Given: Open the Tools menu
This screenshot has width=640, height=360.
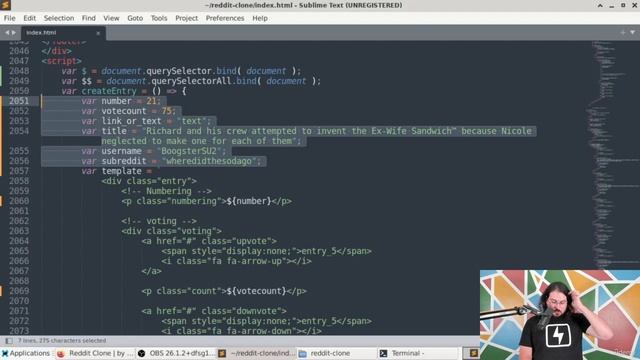Looking at the screenshot, I should [159, 18].
